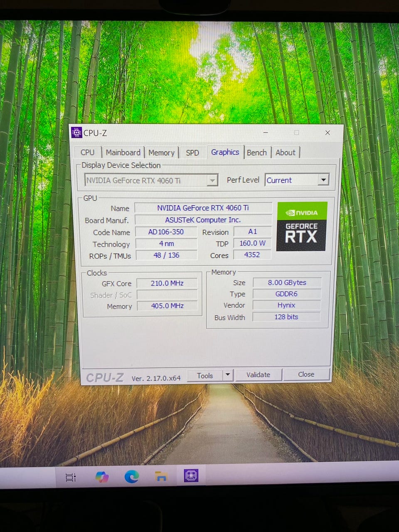Click the Cores value '4352'
This screenshot has height=532, width=399.
pyautogui.click(x=252, y=255)
